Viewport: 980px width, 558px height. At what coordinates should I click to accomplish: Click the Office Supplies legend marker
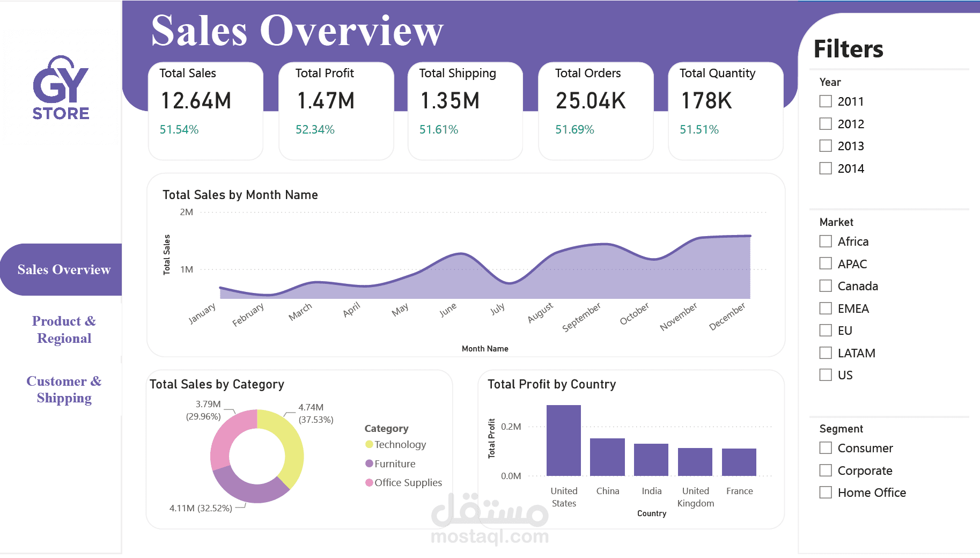point(369,482)
